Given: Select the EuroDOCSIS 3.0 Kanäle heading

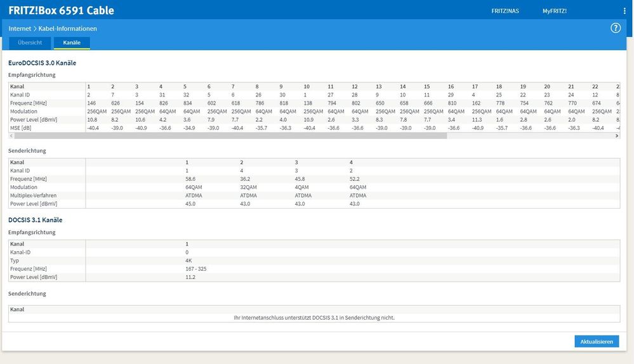Looking at the screenshot, I should (x=42, y=63).
